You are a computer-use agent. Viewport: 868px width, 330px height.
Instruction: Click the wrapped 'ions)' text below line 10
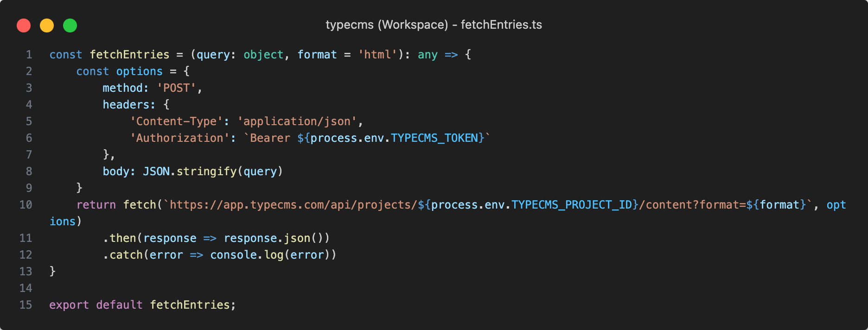coord(66,222)
